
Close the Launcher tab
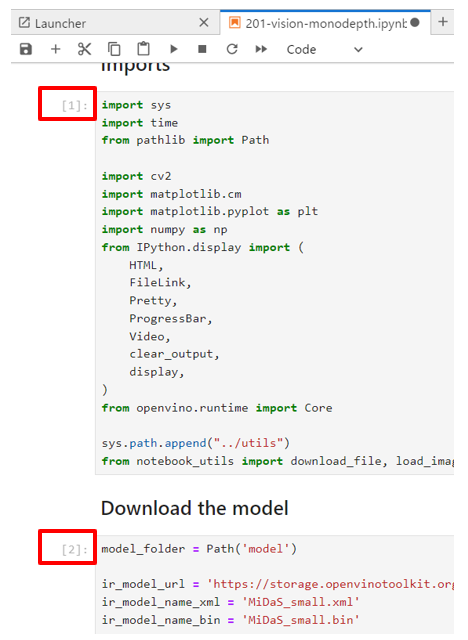coord(204,22)
